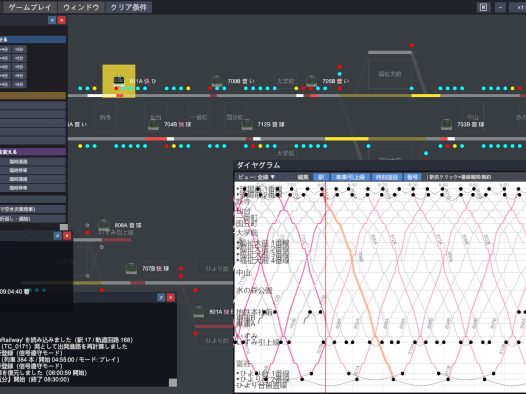Click the message log scrollbar thumb

[173, 383]
